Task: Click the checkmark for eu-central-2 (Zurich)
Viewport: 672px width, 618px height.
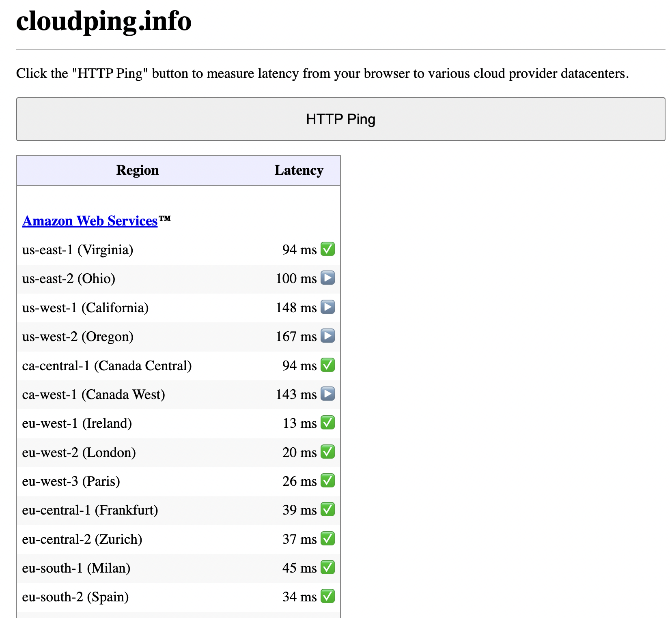Action: 327,539
